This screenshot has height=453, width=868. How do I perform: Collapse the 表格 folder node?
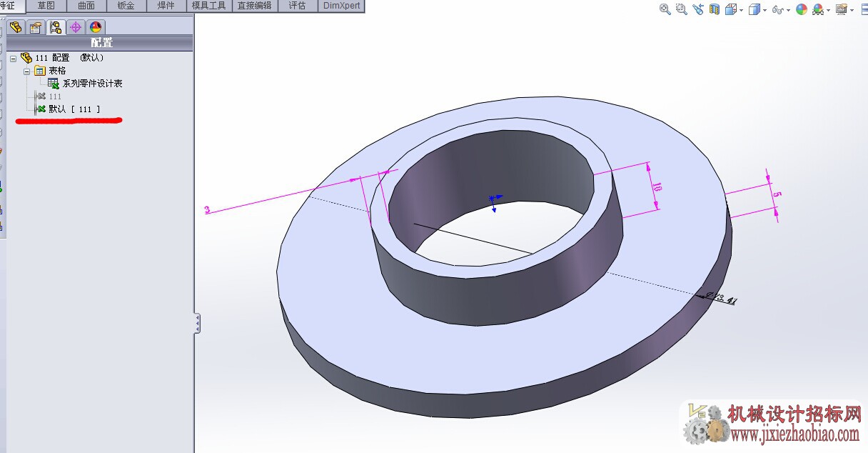point(27,71)
